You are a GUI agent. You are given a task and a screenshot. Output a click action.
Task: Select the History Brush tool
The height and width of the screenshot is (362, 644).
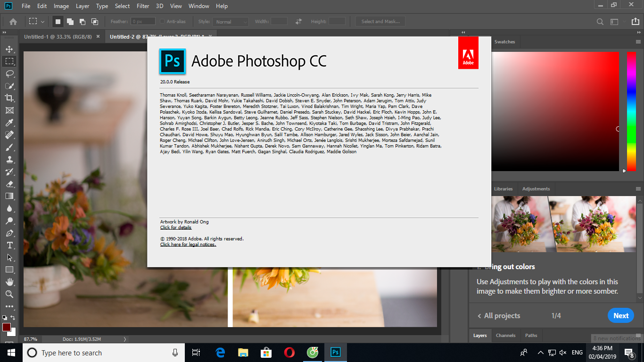[9, 172]
